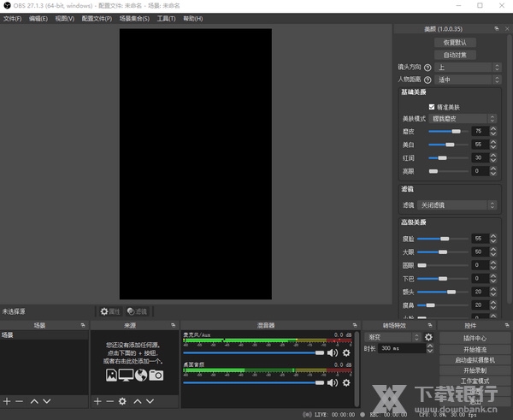Expand the 镜头方向 dropdown

click(x=468, y=67)
